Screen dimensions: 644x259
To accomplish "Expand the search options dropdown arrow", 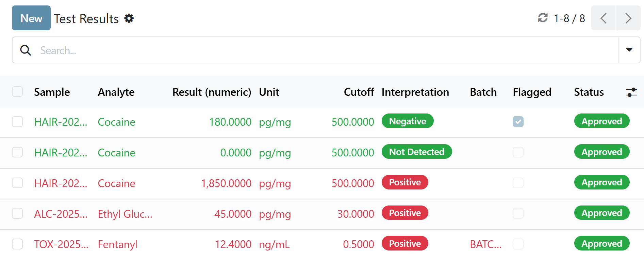I will point(629,50).
